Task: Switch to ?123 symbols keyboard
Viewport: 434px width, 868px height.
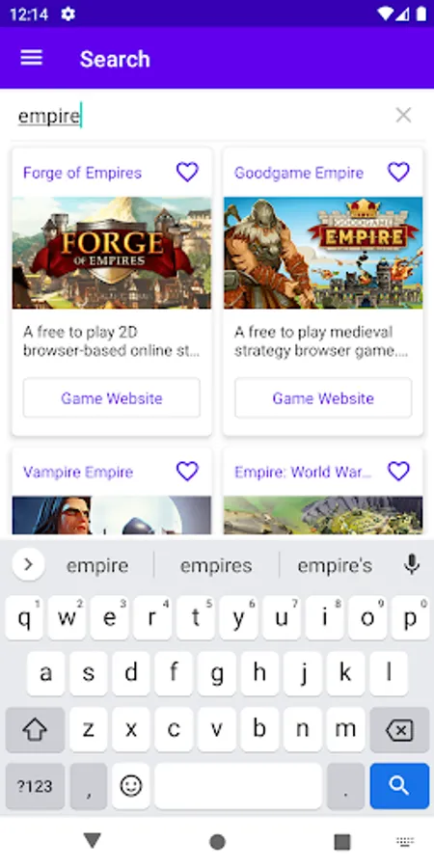Action: tap(35, 786)
